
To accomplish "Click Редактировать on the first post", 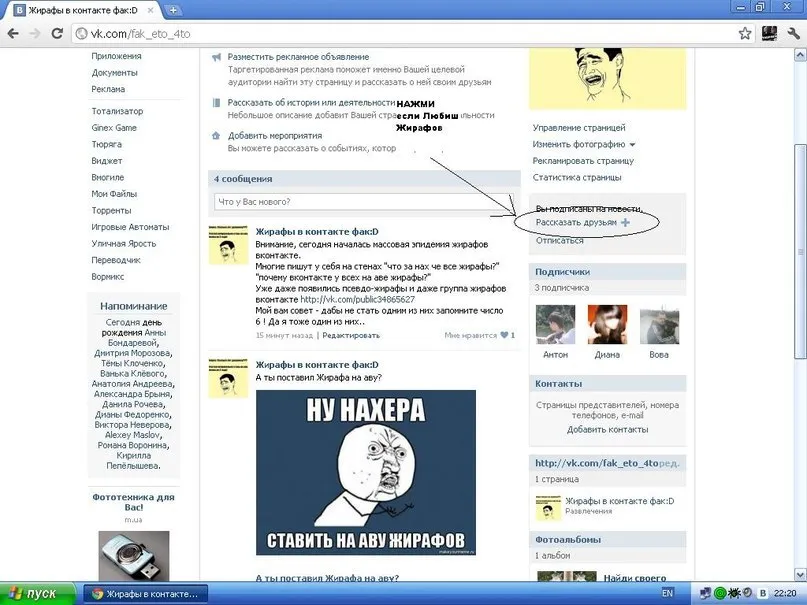I will pyautogui.click(x=351, y=335).
